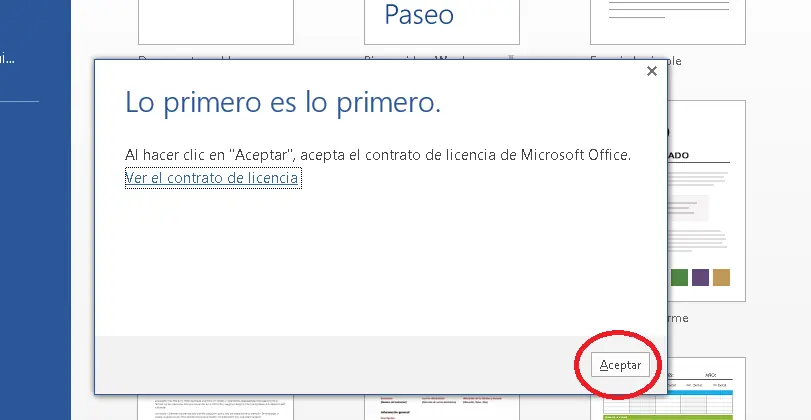
Task: Open the report template with color squares
Action: click(x=707, y=201)
